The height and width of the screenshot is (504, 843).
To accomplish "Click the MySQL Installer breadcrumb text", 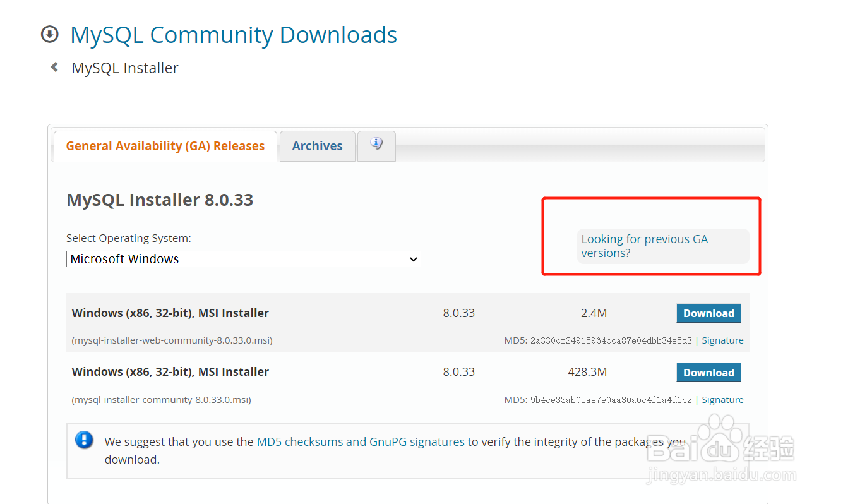I will 125,68.
